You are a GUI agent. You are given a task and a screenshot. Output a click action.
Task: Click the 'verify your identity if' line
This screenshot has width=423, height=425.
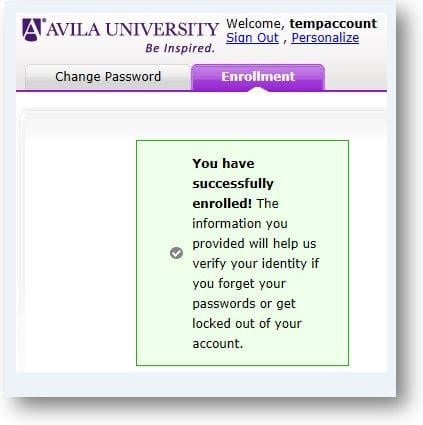pos(256,264)
